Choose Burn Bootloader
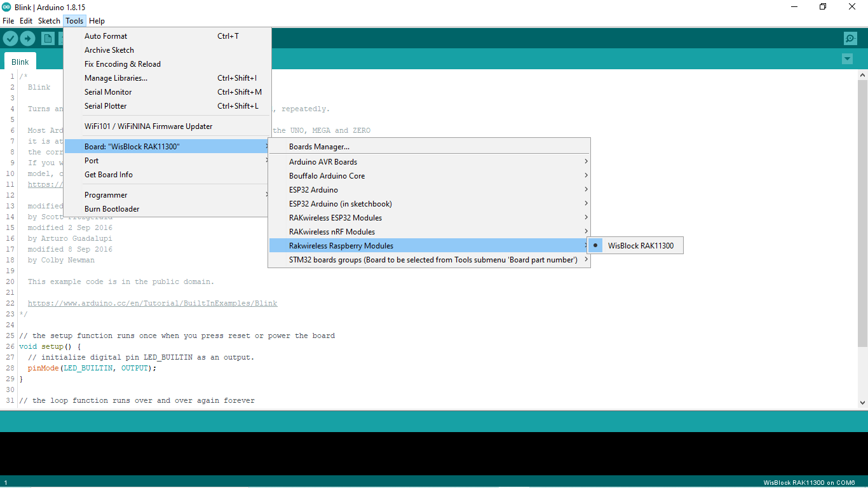Viewport: 868px width, 488px height. [x=168, y=209]
